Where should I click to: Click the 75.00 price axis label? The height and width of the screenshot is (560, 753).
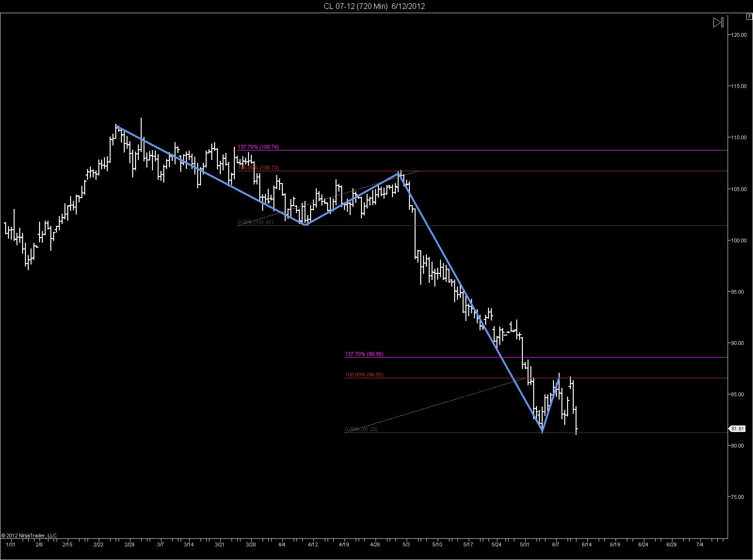point(737,497)
